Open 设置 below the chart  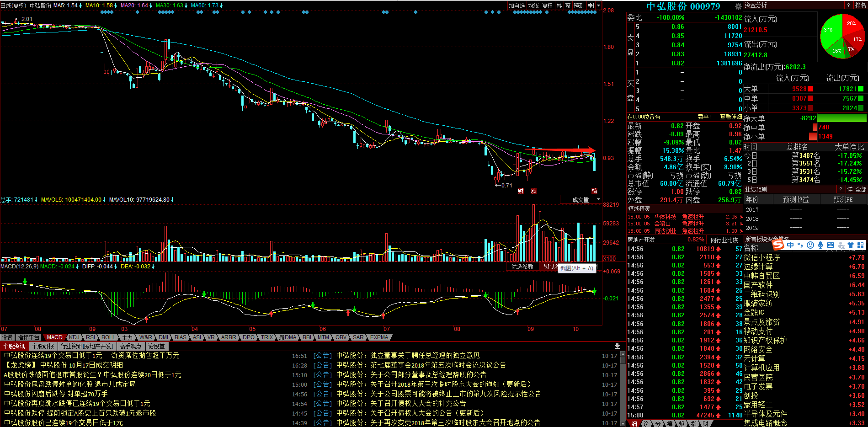point(7,337)
